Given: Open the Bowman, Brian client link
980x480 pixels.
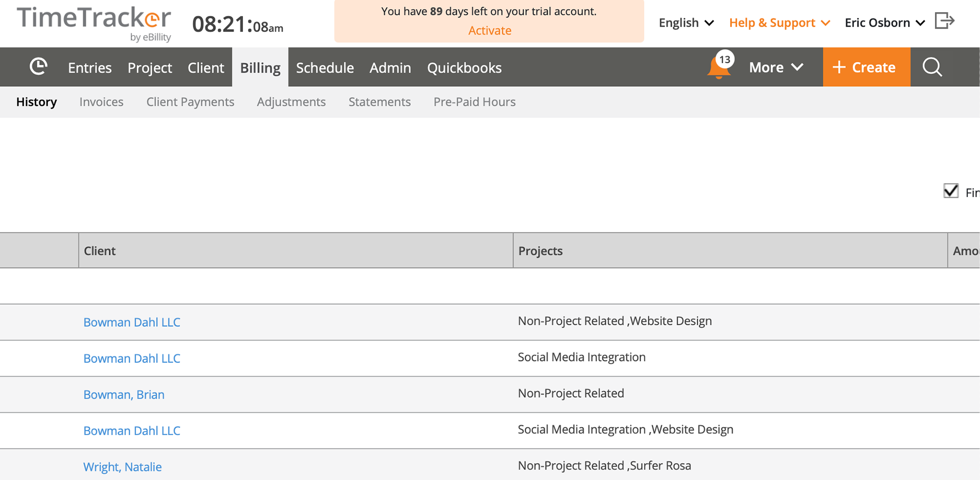Looking at the screenshot, I should tap(124, 395).
